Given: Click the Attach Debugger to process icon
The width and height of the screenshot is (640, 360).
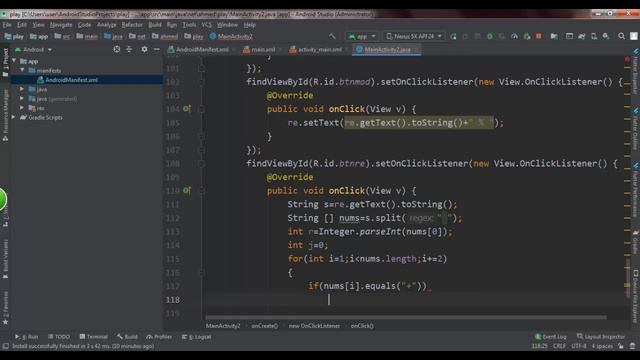Looking at the screenshot, I should click(527, 36).
